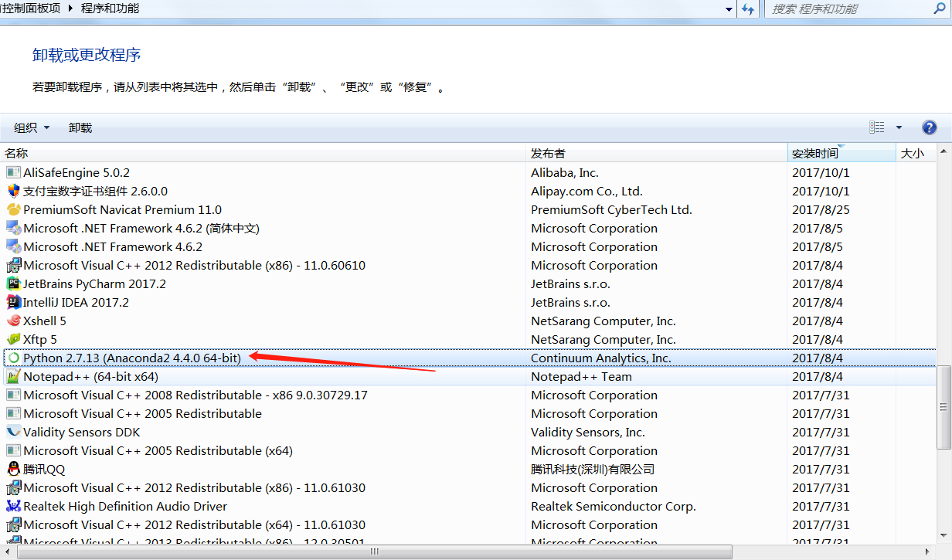Sort by the 发布者 column header

(658, 154)
